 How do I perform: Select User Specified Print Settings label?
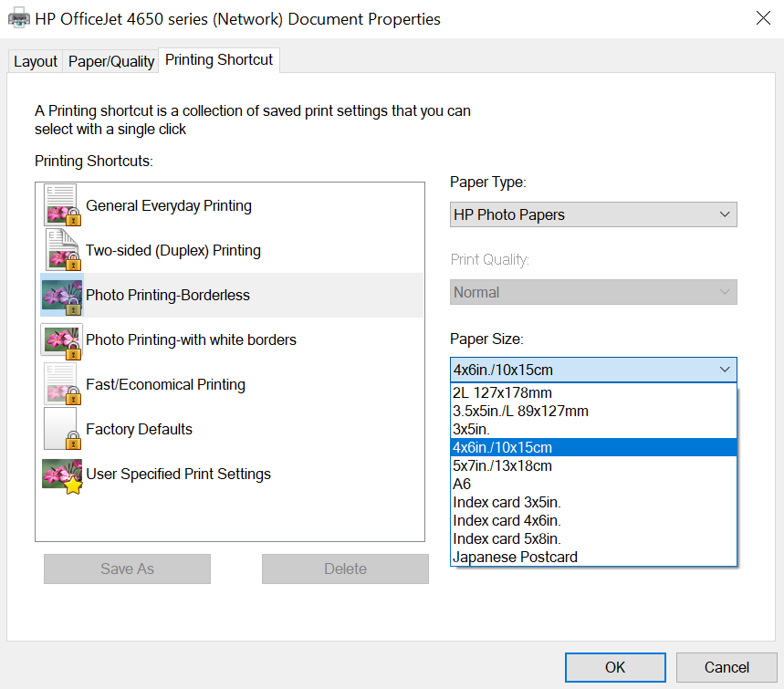[x=178, y=474]
